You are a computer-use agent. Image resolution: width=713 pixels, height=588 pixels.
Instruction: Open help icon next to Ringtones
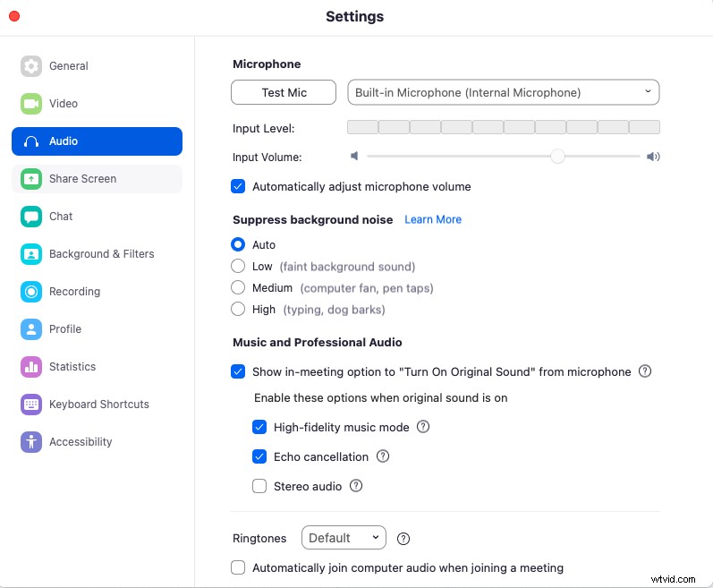pyautogui.click(x=403, y=539)
